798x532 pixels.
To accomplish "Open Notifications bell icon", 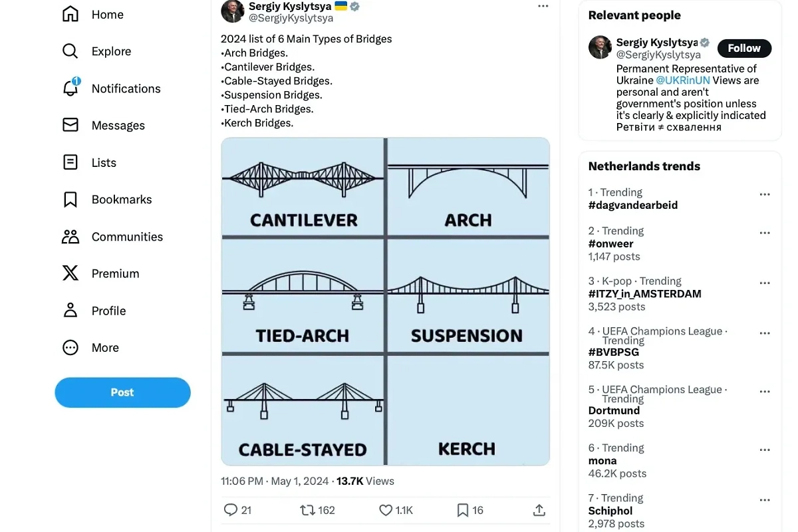I will click(x=70, y=88).
